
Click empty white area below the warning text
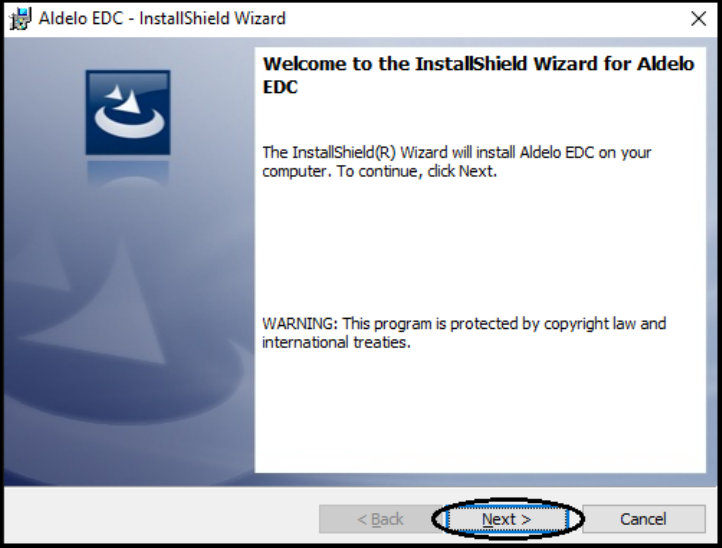click(479, 410)
